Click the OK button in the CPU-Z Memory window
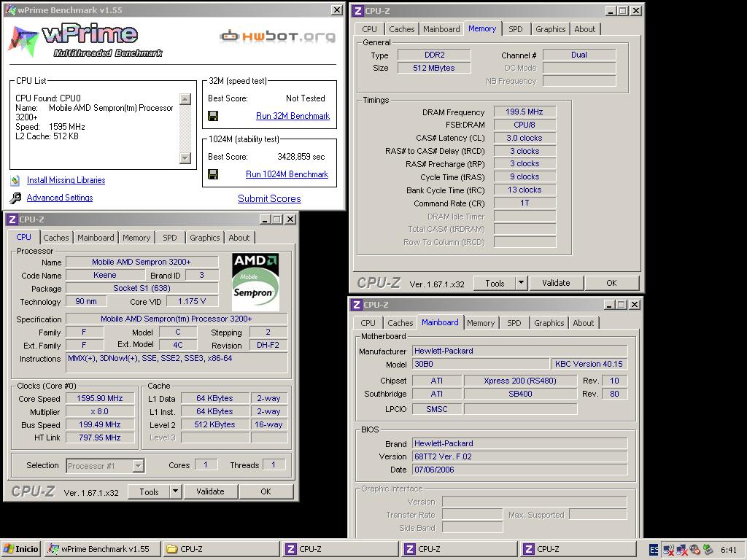Screen dimensions: 747x560 612,283
